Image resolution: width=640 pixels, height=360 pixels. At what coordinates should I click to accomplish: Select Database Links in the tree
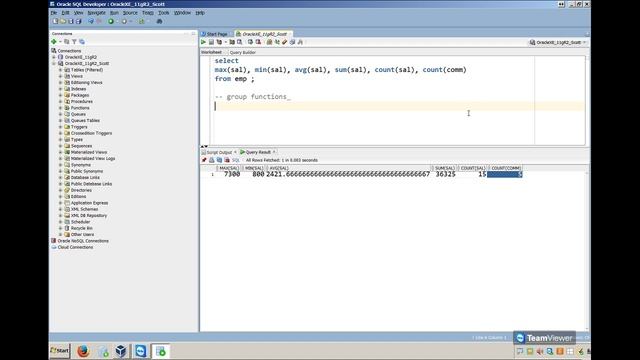point(85,178)
